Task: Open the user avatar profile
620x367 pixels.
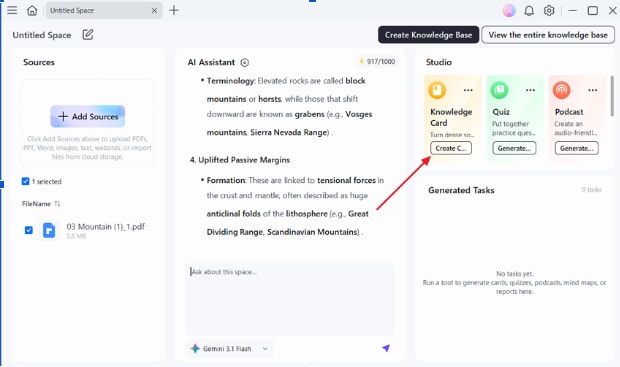Action: click(x=509, y=10)
